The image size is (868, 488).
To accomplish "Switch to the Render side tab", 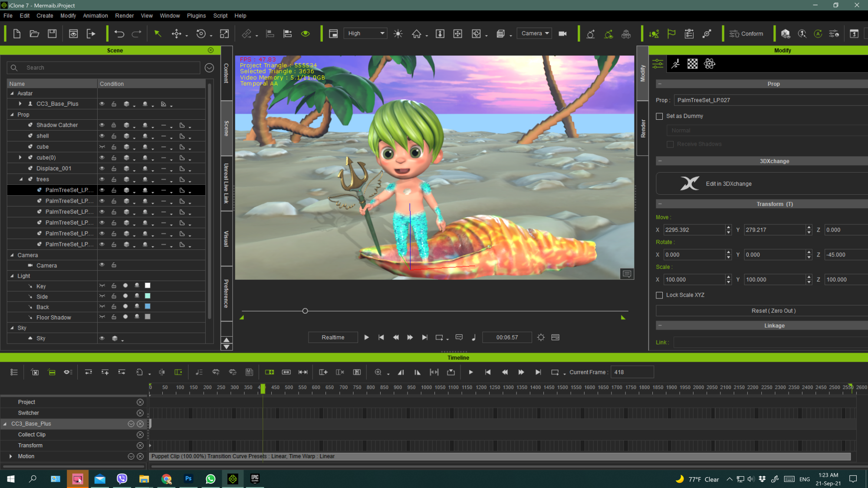I will [x=643, y=129].
